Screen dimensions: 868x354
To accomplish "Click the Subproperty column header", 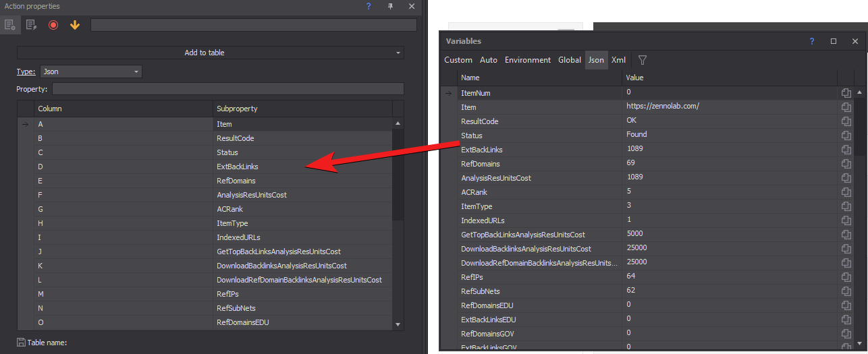I will (x=302, y=109).
